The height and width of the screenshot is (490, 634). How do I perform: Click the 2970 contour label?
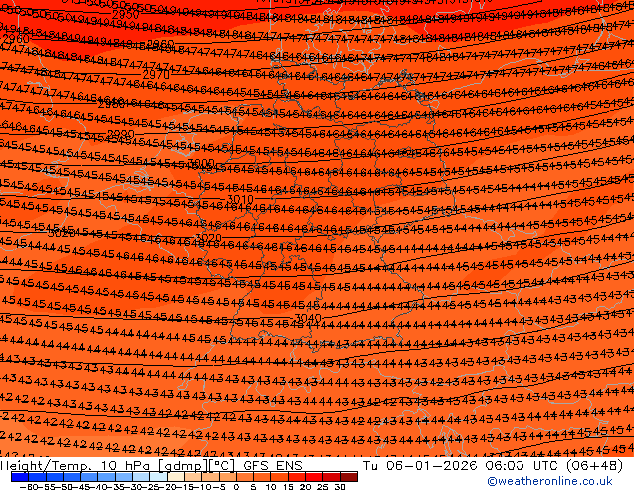pos(156,75)
